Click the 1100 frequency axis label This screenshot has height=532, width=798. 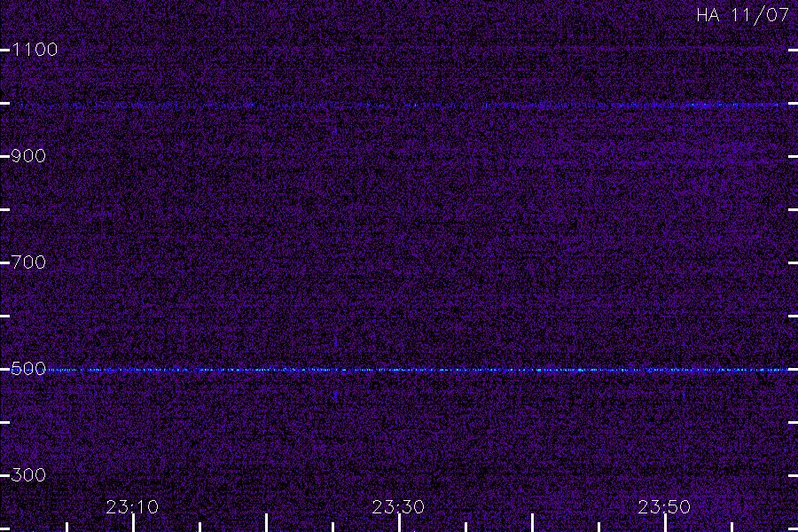pyautogui.click(x=35, y=50)
